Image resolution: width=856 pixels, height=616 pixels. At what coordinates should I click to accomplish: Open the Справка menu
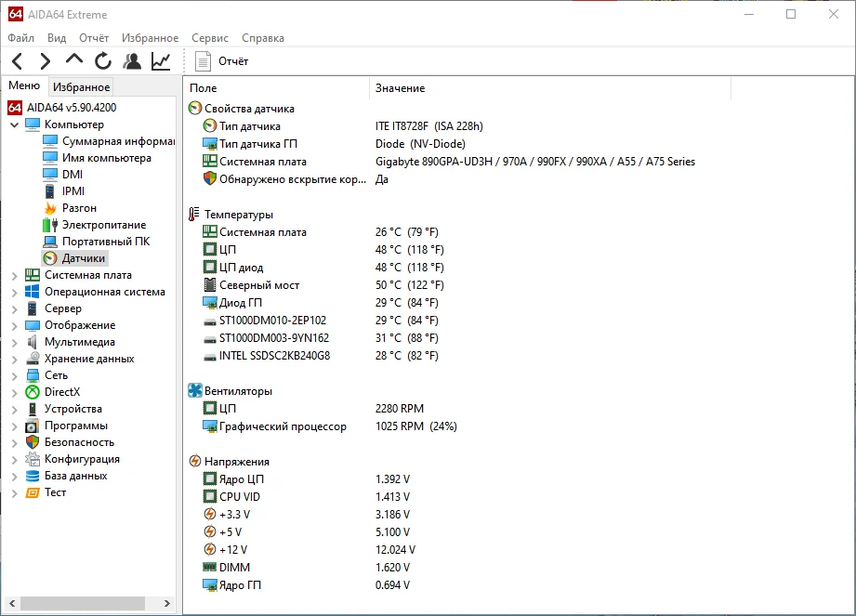[263, 38]
